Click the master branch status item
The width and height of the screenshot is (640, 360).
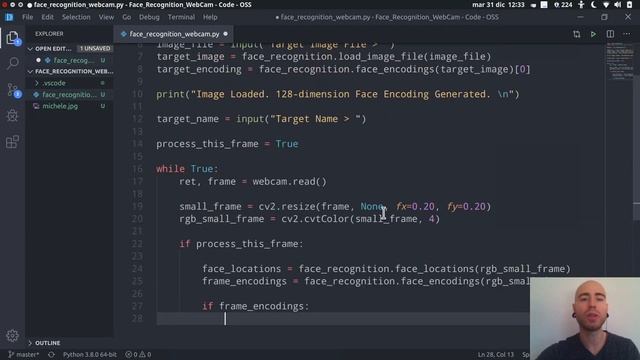click(x=24, y=354)
